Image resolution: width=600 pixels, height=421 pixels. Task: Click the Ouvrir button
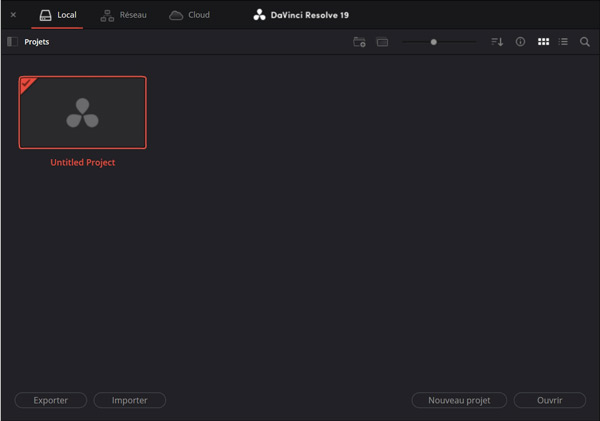[x=549, y=400]
